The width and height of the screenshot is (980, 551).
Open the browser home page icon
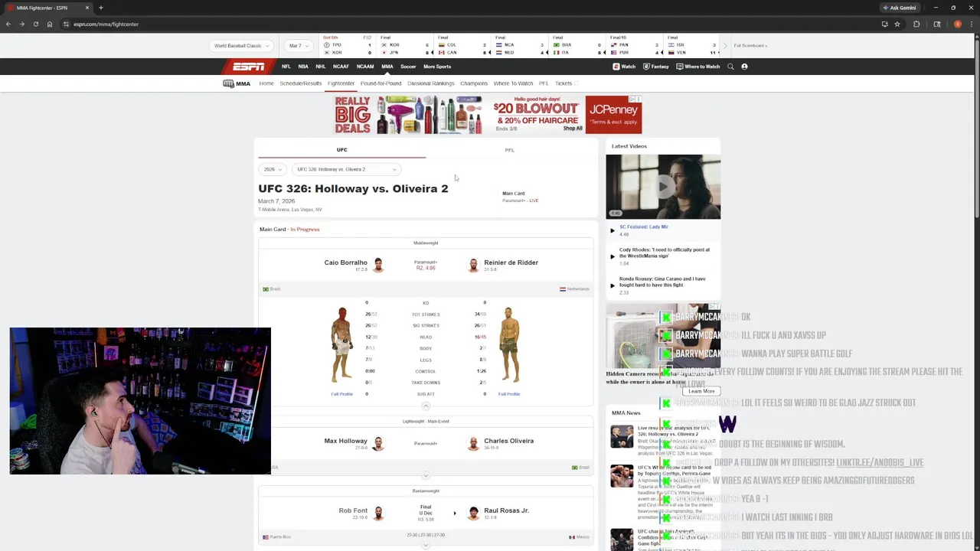(50, 24)
